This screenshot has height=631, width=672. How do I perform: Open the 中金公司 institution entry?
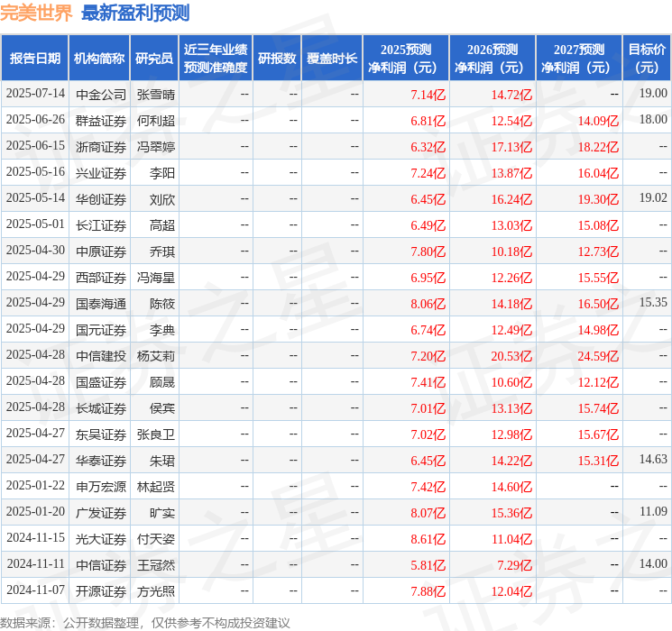coord(101,94)
